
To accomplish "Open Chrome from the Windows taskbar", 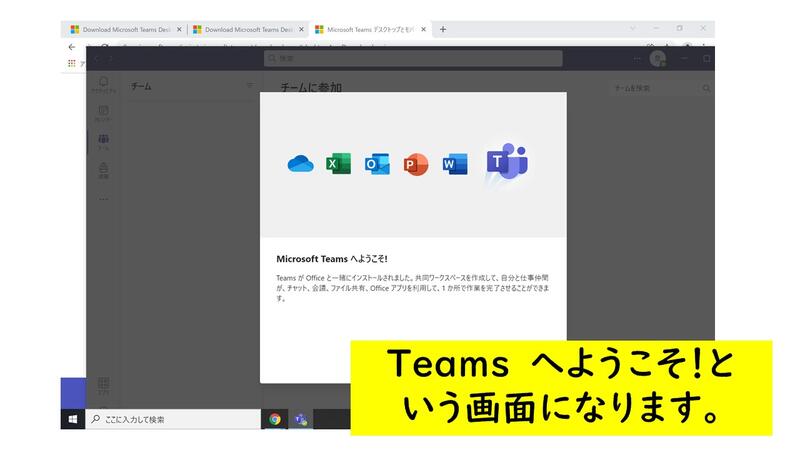I will [x=274, y=420].
